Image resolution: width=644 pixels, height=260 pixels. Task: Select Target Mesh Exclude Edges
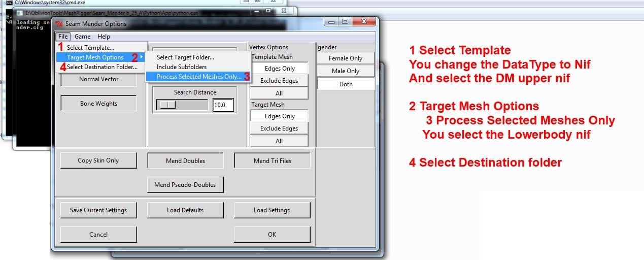[279, 128]
